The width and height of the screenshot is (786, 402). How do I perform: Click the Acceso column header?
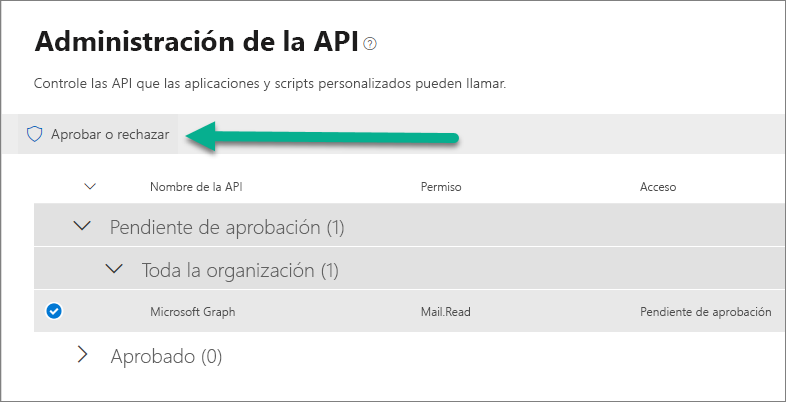tap(658, 187)
